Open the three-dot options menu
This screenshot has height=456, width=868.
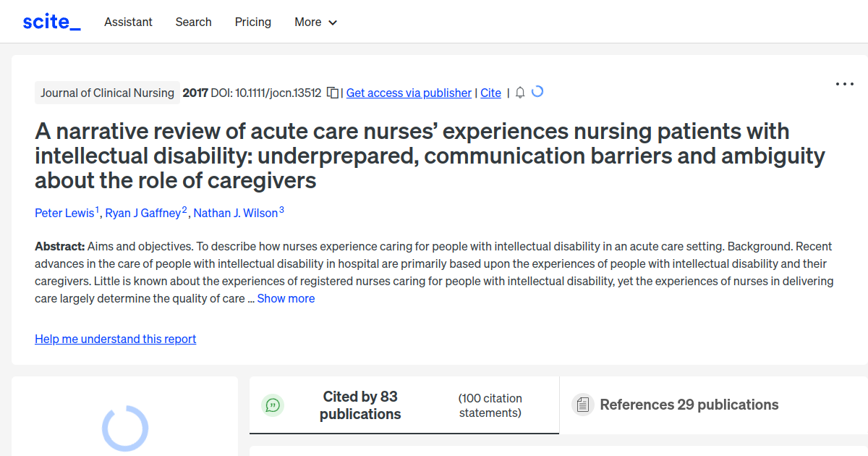pyautogui.click(x=844, y=84)
